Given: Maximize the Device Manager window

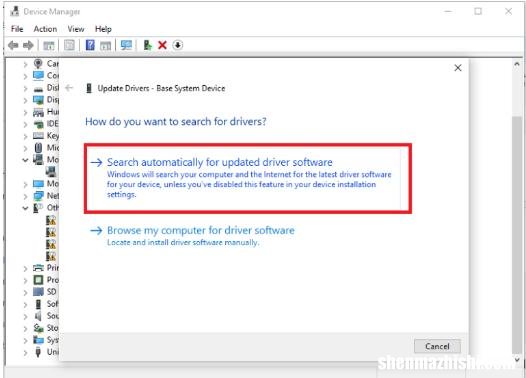Looking at the screenshot, I should click(478, 11).
